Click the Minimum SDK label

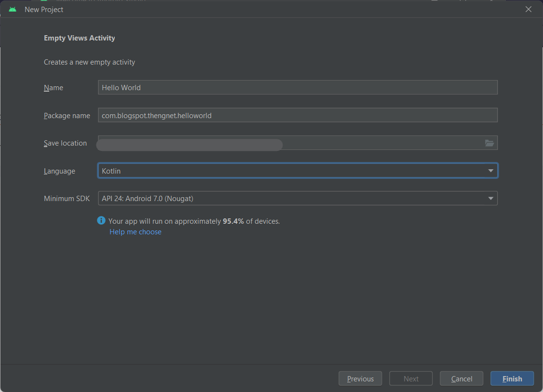tap(67, 199)
